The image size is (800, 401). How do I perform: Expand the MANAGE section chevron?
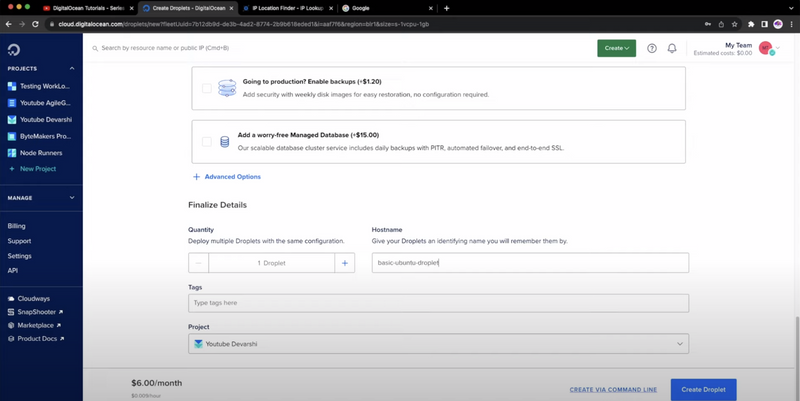tap(72, 197)
